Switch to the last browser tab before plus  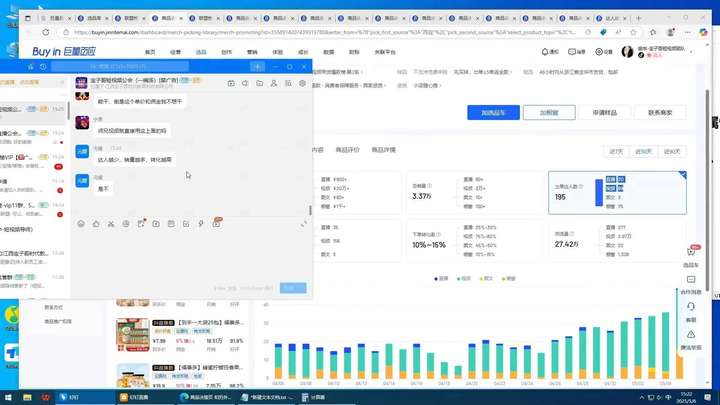click(x=612, y=18)
